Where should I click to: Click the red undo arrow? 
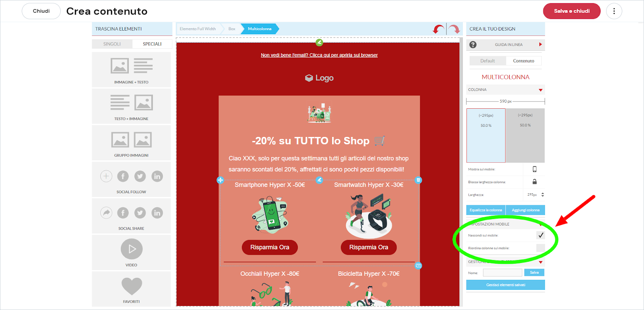438,29
